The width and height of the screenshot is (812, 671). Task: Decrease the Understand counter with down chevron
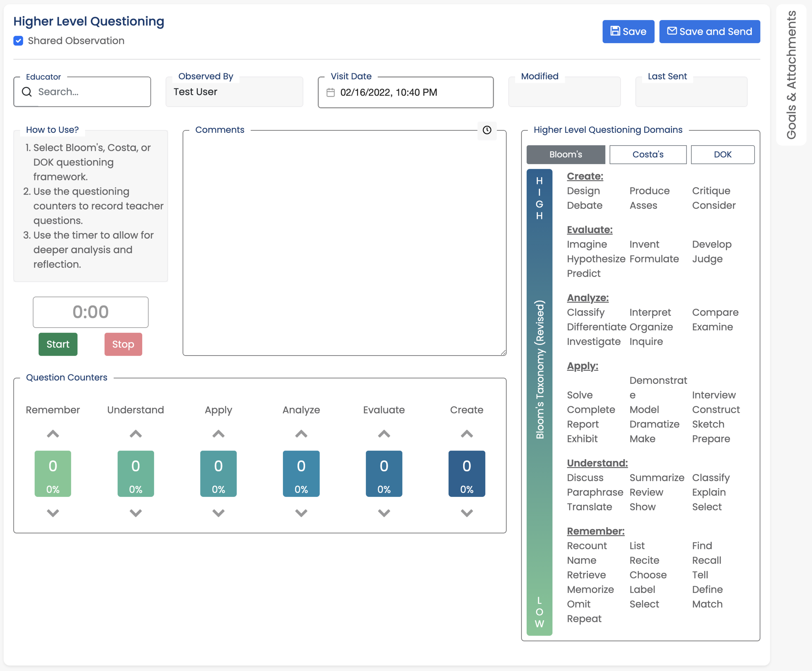tap(135, 513)
